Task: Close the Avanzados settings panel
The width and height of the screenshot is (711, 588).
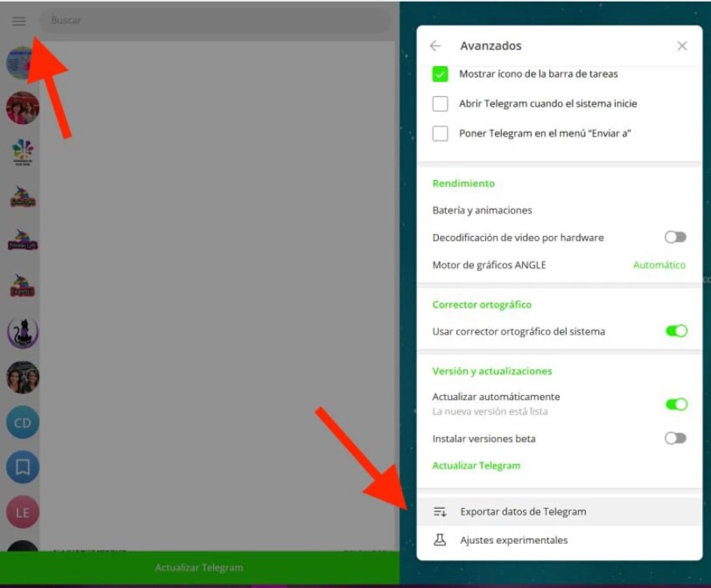Action: (682, 46)
